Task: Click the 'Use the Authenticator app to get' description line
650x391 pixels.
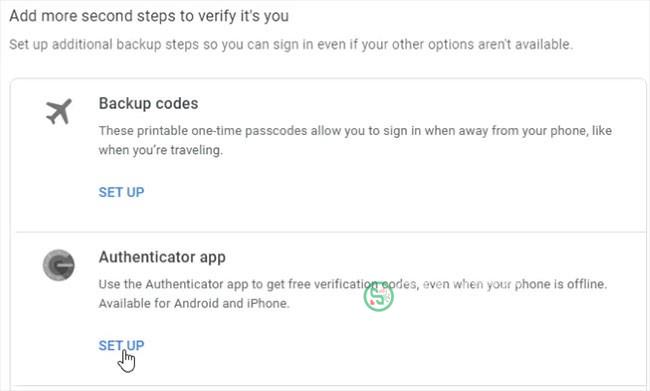Action: 353,284
